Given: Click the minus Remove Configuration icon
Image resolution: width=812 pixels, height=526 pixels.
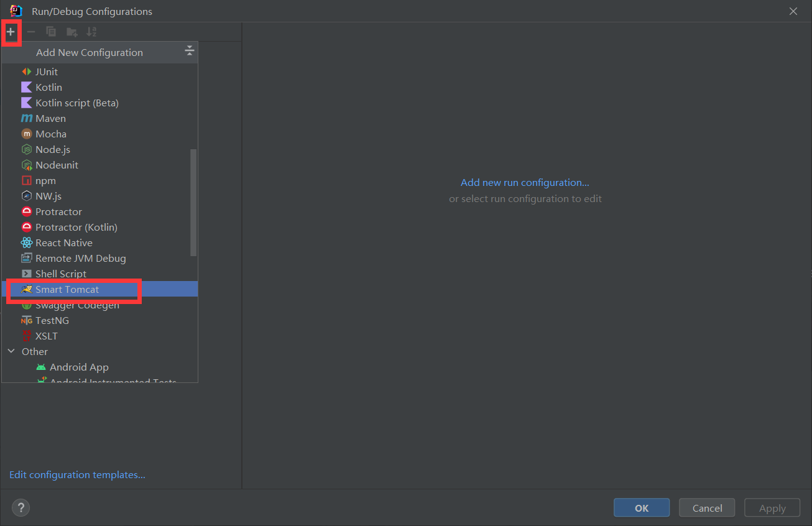Looking at the screenshot, I should tap(31, 32).
